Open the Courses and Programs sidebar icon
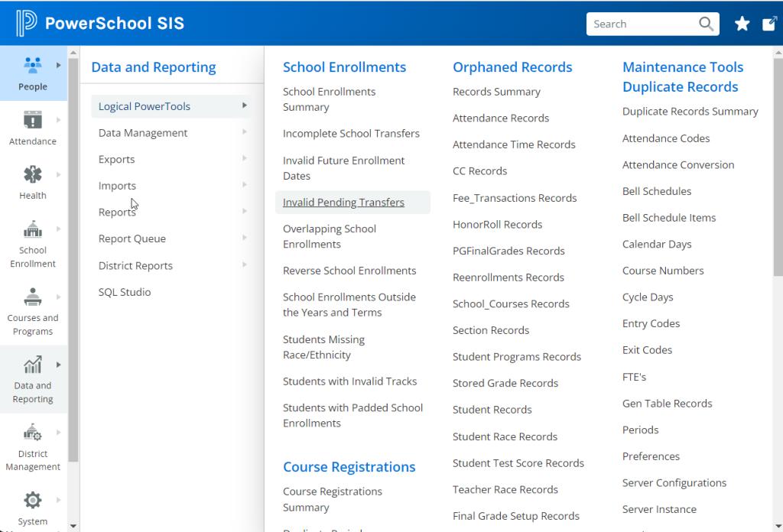783x532 pixels. click(32, 297)
